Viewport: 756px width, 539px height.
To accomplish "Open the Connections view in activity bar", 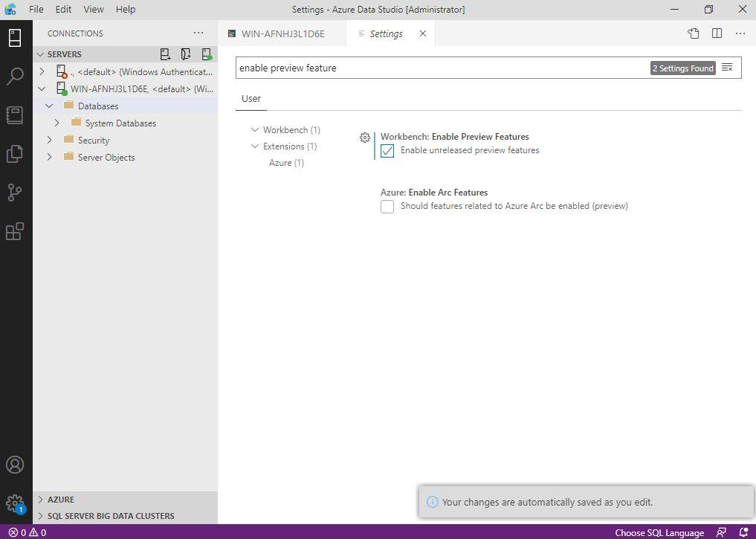I will point(15,38).
